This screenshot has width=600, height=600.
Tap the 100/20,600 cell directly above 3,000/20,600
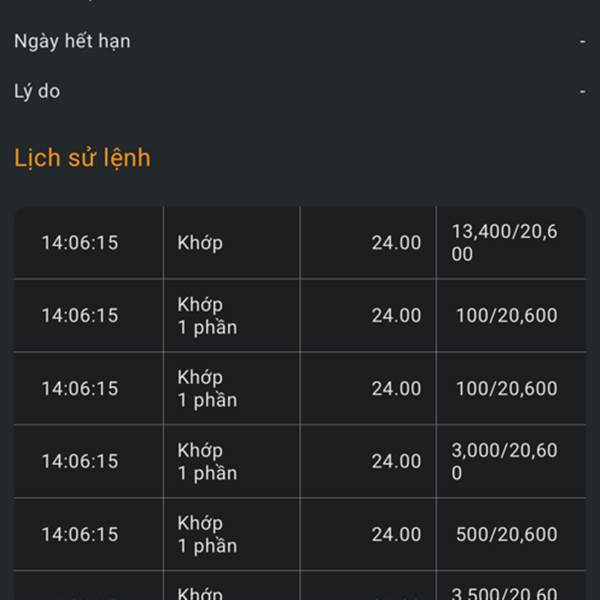point(507,388)
